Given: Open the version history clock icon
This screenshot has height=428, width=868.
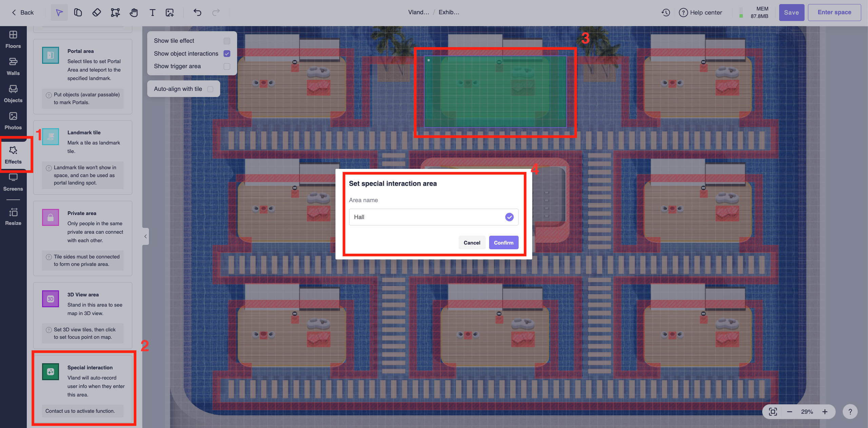Looking at the screenshot, I should pyautogui.click(x=666, y=13).
